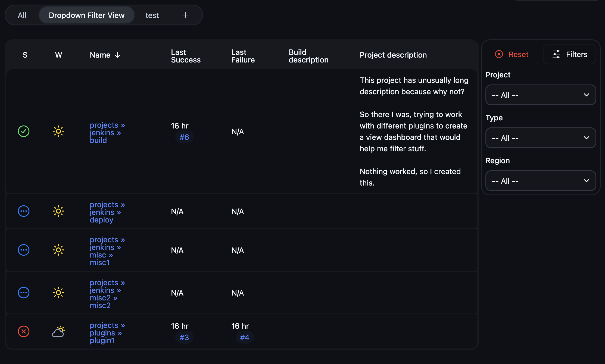The height and width of the screenshot is (364, 605).
Task: Toggle the Name column sort arrow
Action: pos(118,55)
